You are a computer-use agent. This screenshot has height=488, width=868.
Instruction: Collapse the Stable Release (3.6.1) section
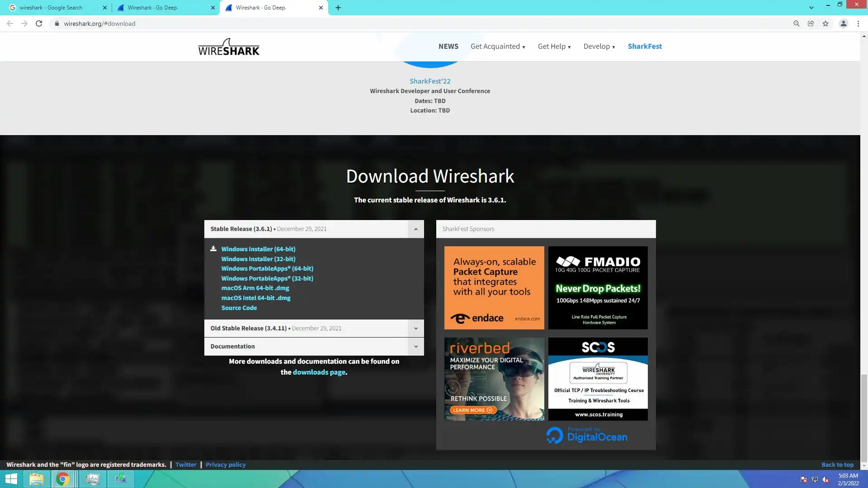click(415, 229)
